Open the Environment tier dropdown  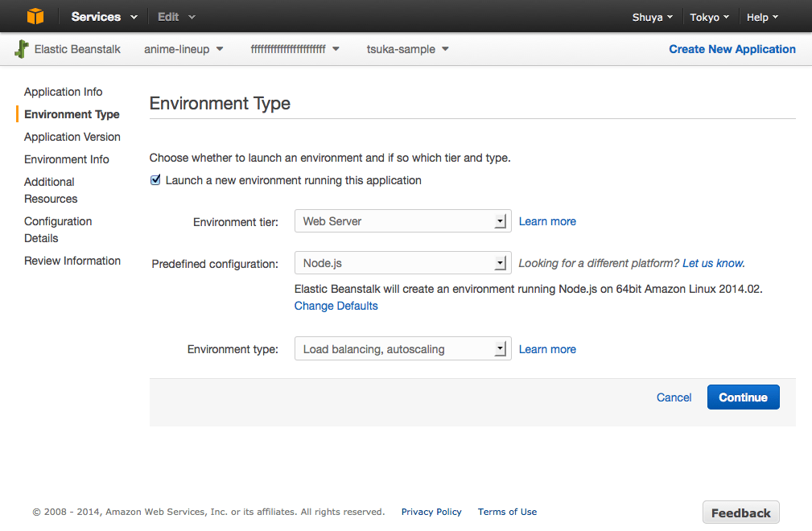tap(402, 221)
